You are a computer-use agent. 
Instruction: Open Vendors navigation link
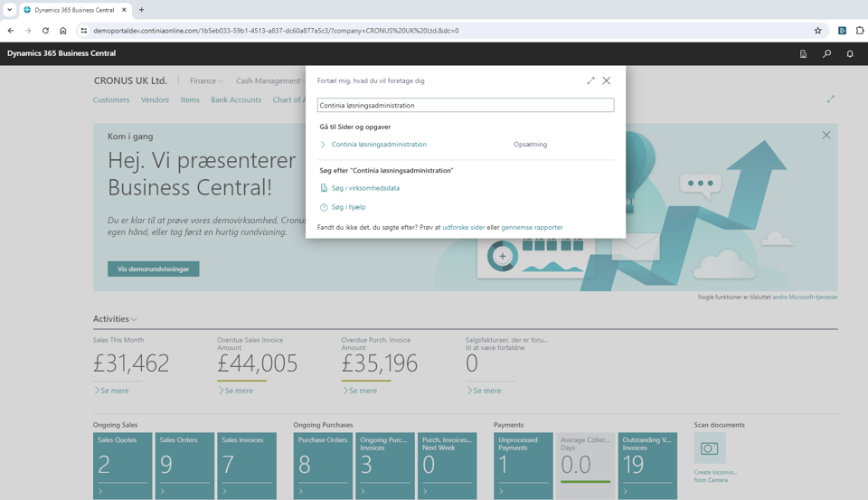(155, 99)
